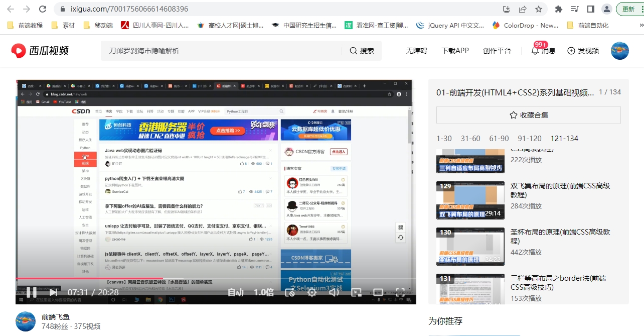Open Chrome menu via the 更新 button
This screenshot has width=644, height=336.
(x=630, y=9)
